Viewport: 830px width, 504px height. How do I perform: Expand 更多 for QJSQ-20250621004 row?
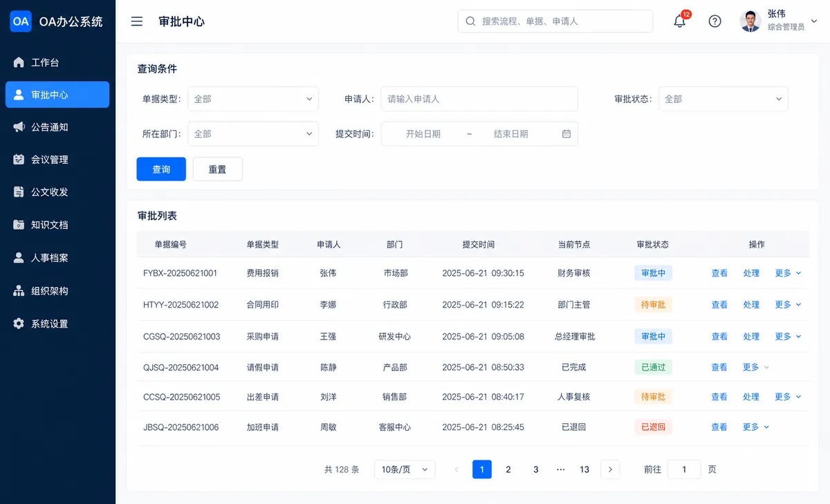(756, 367)
